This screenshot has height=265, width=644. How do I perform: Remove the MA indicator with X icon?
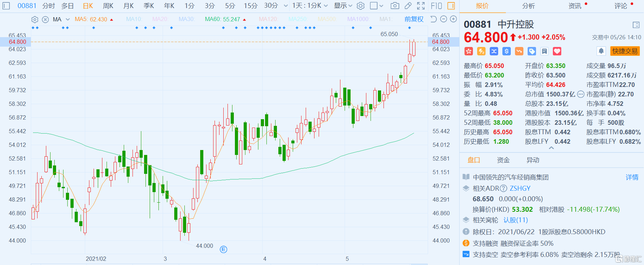click(45, 19)
